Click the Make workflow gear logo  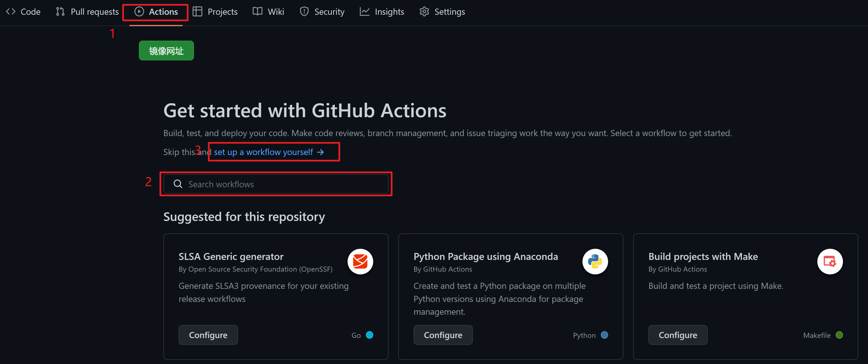pyautogui.click(x=830, y=262)
